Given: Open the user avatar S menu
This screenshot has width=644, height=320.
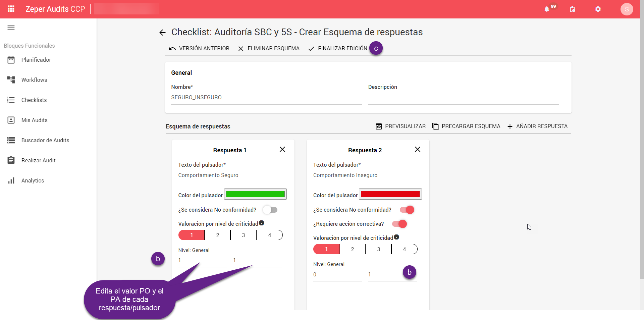Looking at the screenshot, I should tap(627, 9).
